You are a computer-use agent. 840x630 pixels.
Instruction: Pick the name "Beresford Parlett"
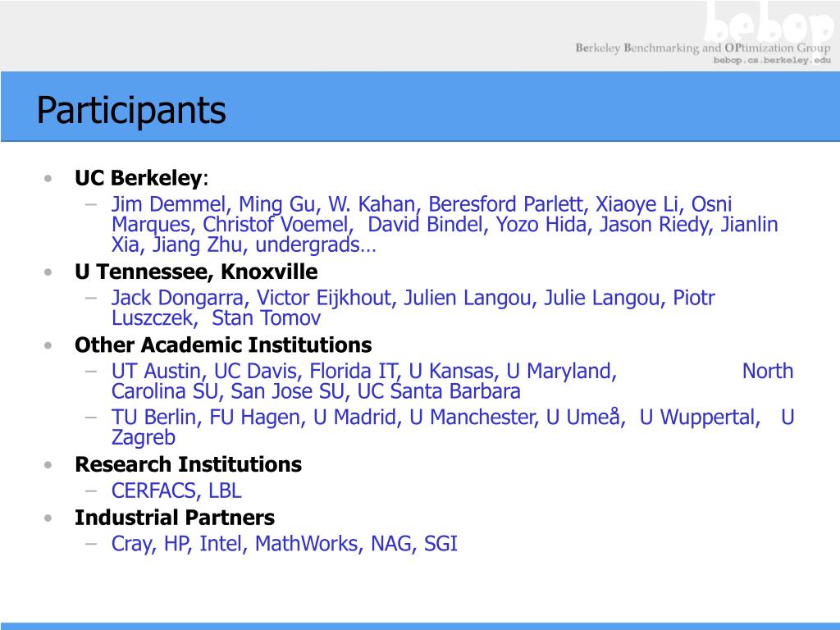click(504, 204)
